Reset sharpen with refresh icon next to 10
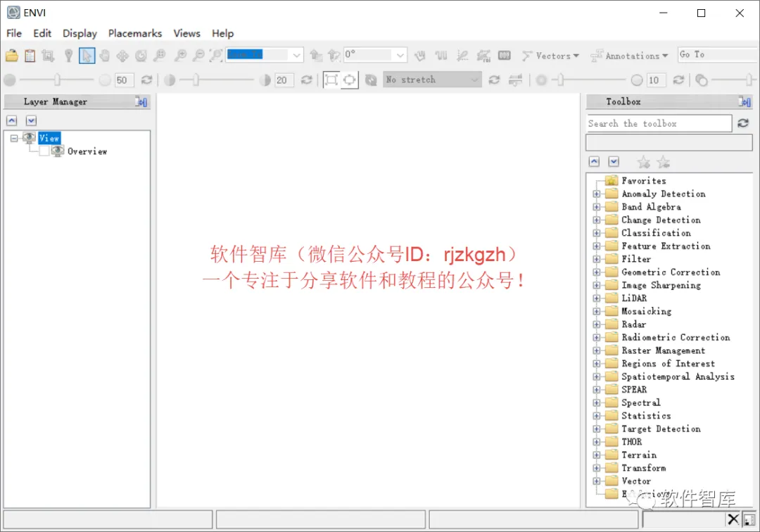This screenshot has width=760, height=532. [678, 80]
